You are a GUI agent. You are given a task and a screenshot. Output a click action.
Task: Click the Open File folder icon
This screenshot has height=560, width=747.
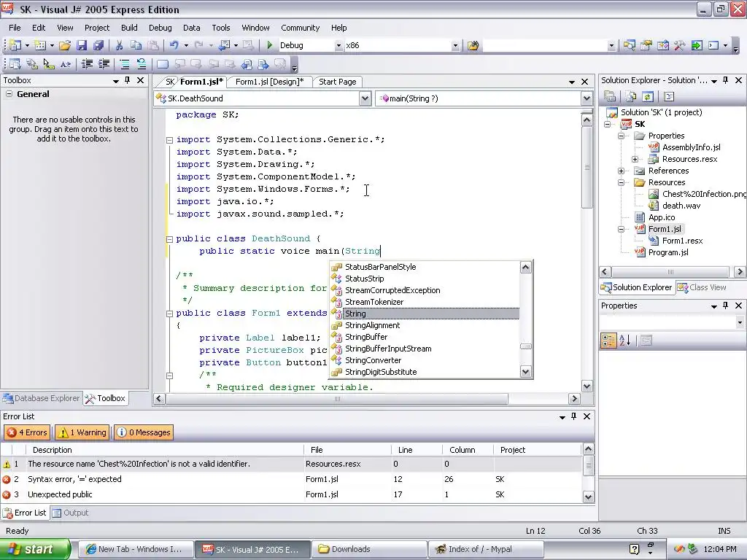tap(65, 45)
